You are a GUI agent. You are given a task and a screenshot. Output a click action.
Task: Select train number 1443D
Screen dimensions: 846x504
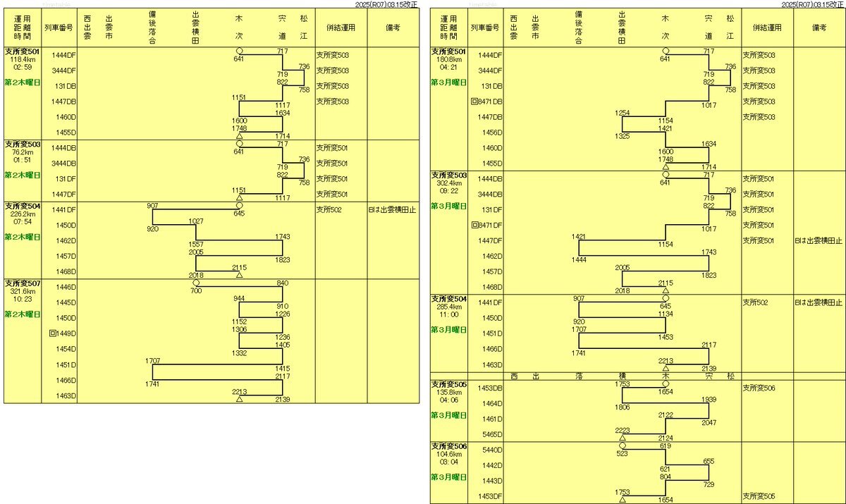pos(491,481)
